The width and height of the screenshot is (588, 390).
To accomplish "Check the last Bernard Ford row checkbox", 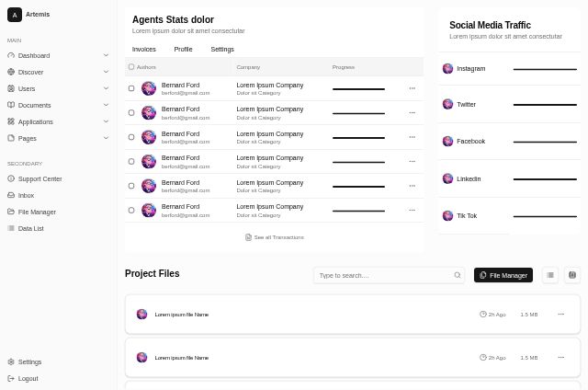I will tap(131, 210).
